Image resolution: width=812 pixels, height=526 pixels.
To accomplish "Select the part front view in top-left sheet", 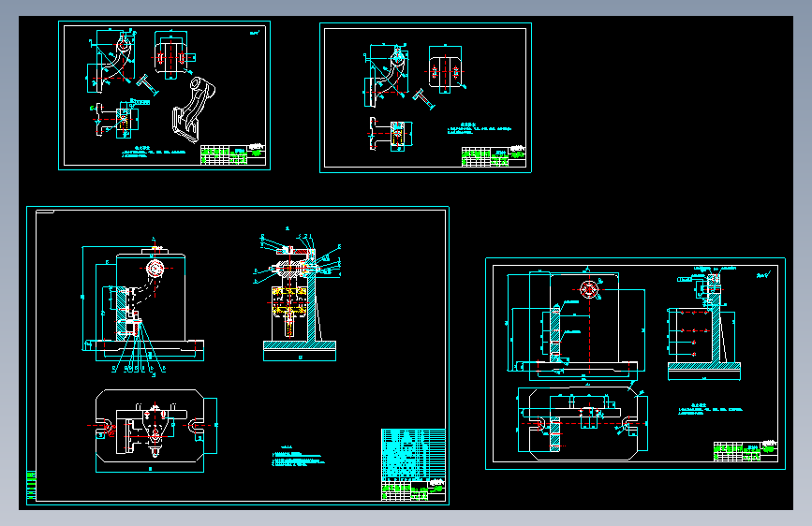I will [x=111, y=61].
